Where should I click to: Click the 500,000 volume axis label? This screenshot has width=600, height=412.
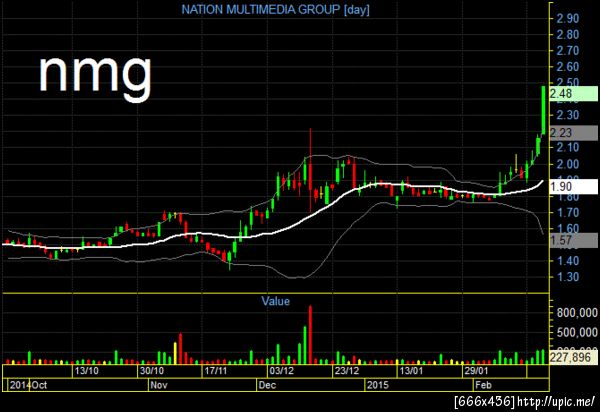point(577,332)
